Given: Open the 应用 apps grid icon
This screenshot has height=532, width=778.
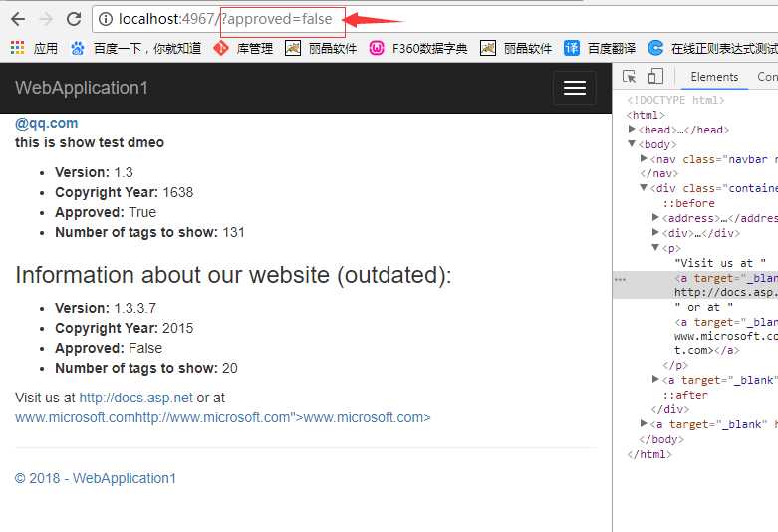Looking at the screenshot, I should point(17,48).
